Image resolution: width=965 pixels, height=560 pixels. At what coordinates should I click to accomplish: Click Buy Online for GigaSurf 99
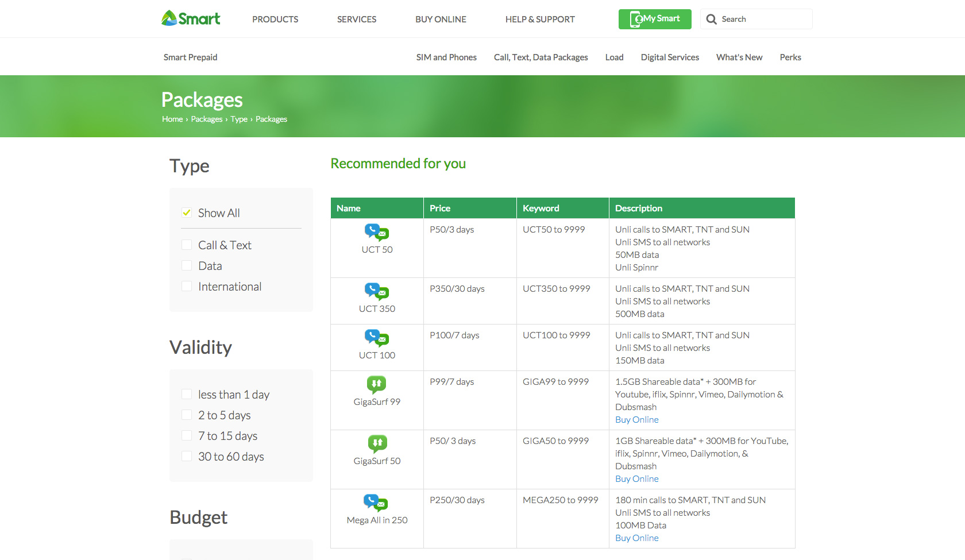(x=636, y=419)
